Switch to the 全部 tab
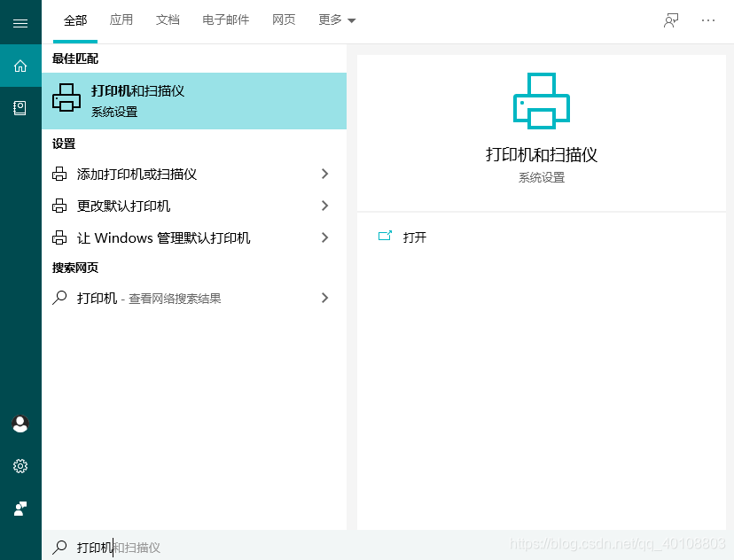 click(x=75, y=20)
